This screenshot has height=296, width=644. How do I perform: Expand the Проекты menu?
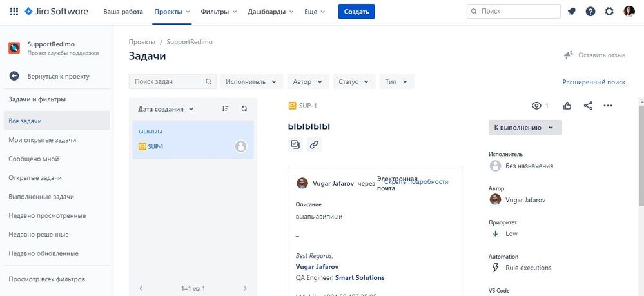coord(172,12)
